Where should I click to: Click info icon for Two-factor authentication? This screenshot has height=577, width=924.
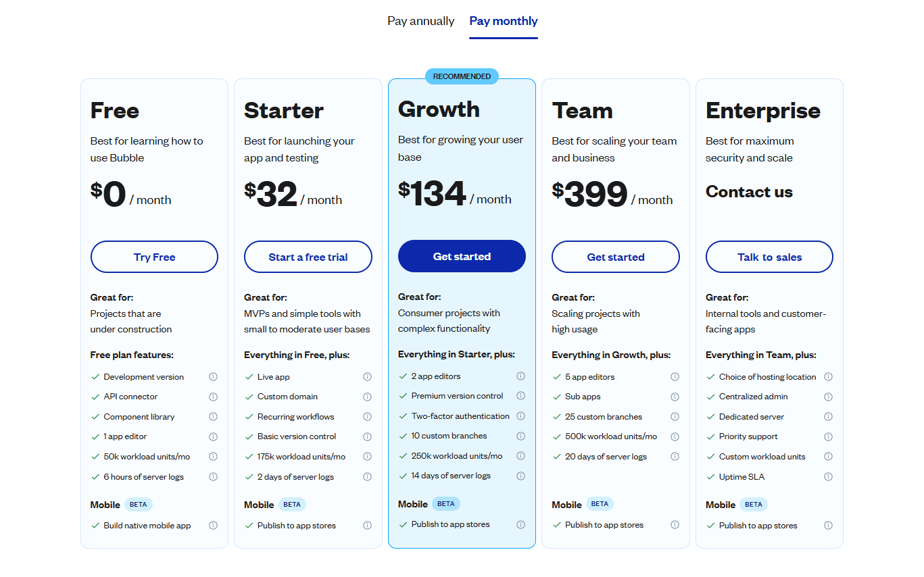pyautogui.click(x=520, y=416)
